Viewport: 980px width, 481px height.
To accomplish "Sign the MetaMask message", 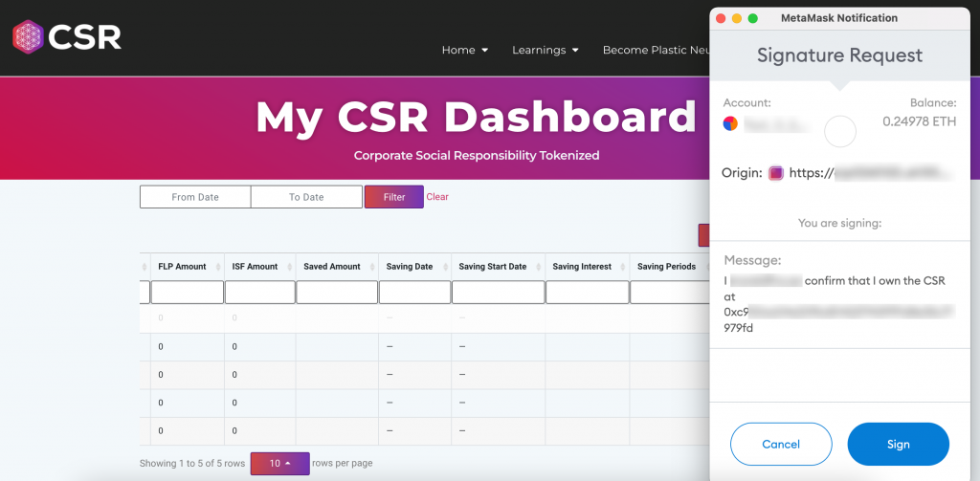I will coord(898,444).
